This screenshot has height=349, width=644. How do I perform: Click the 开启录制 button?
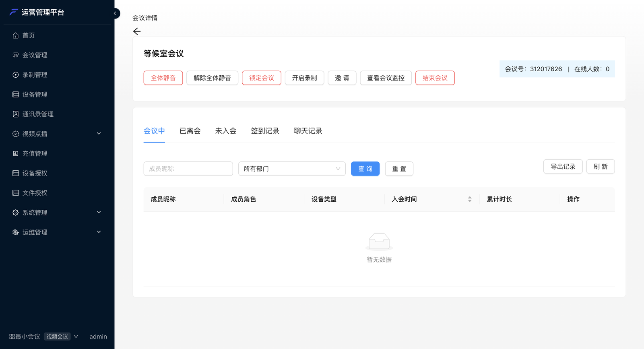coord(305,78)
